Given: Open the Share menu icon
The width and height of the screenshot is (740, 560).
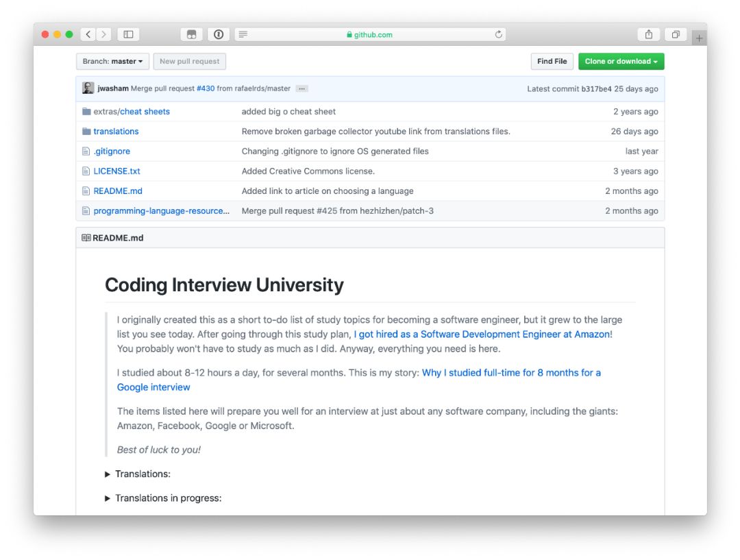Looking at the screenshot, I should click(648, 34).
